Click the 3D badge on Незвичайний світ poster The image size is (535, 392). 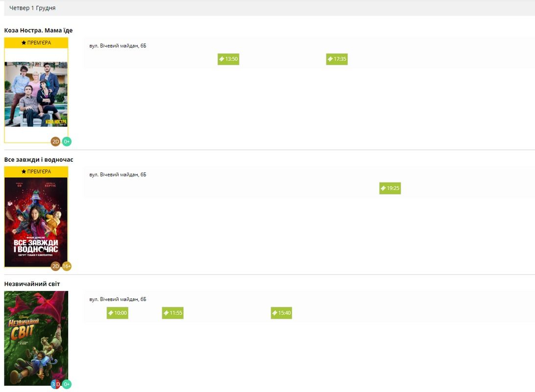click(55, 384)
